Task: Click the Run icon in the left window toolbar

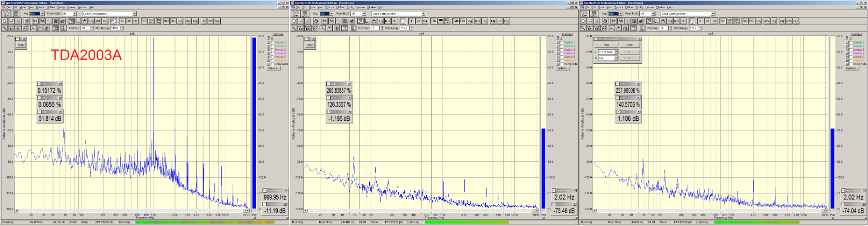Action: pyautogui.click(x=6, y=14)
